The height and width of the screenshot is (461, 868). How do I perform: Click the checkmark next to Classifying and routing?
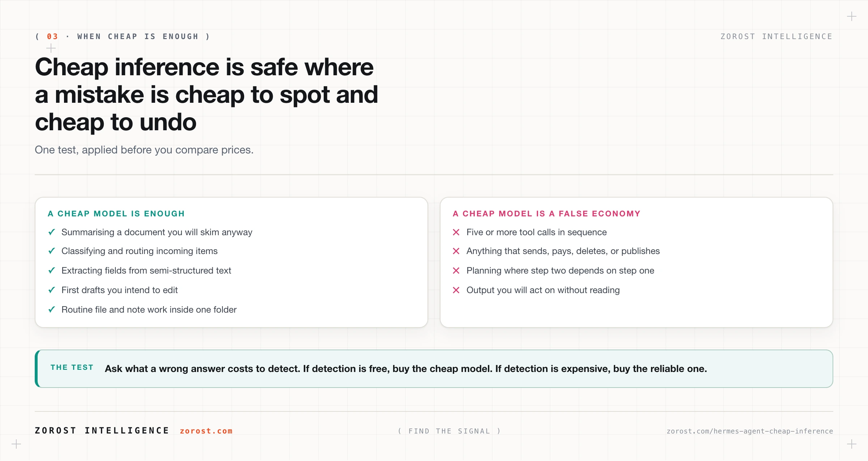(52, 251)
